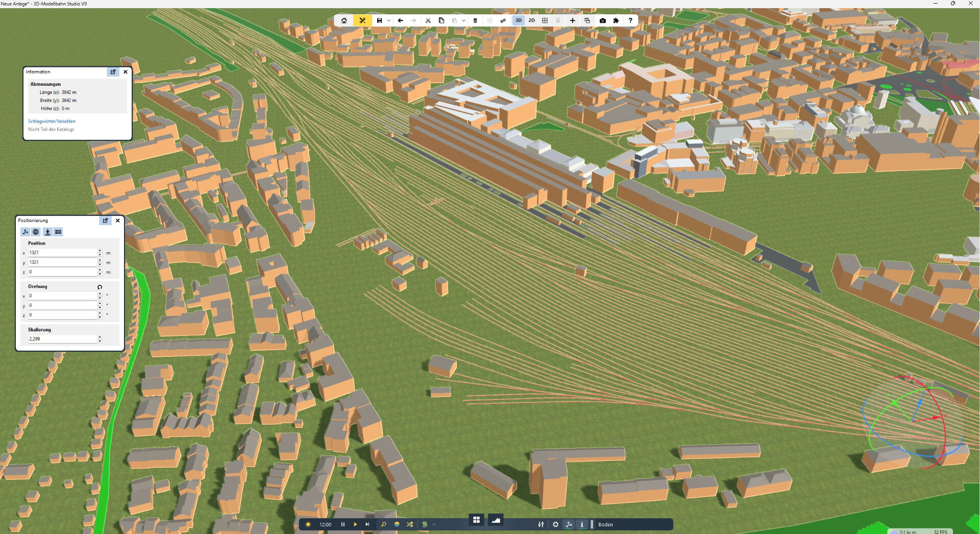Save the layout with the floppy icon
The width and height of the screenshot is (980, 534).
pyautogui.click(x=379, y=20)
